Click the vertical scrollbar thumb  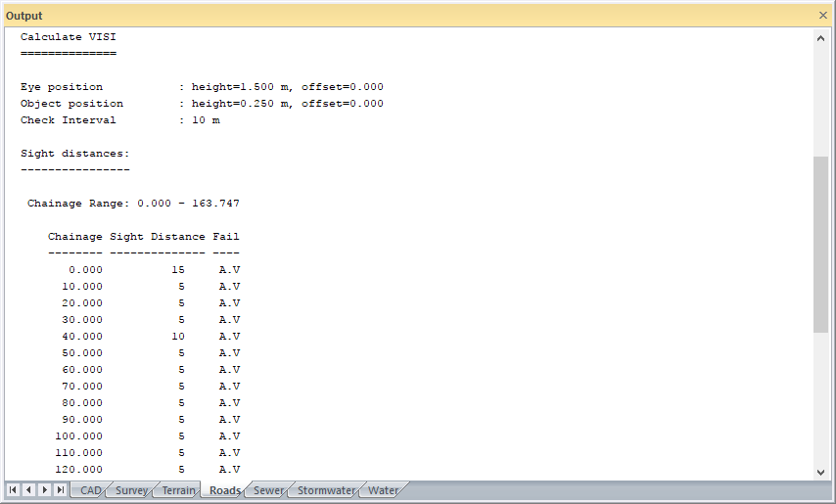coord(820,245)
